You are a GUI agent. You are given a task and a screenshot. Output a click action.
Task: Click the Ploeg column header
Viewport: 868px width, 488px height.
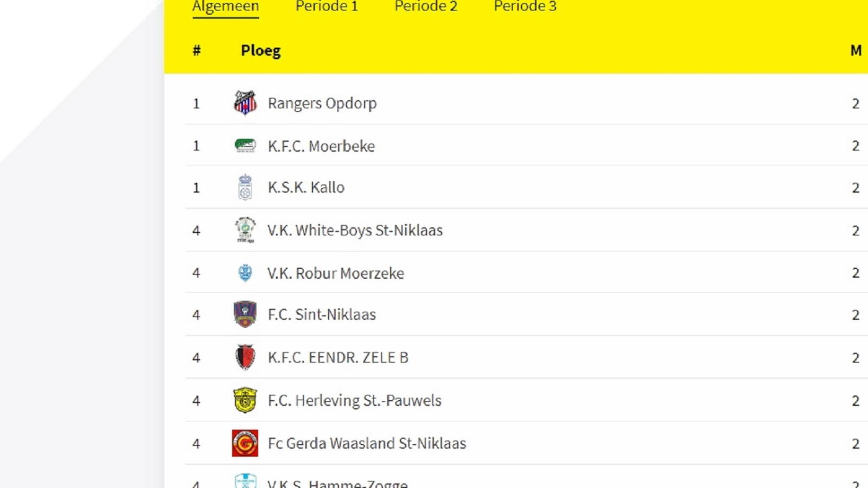tap(261, 51)
